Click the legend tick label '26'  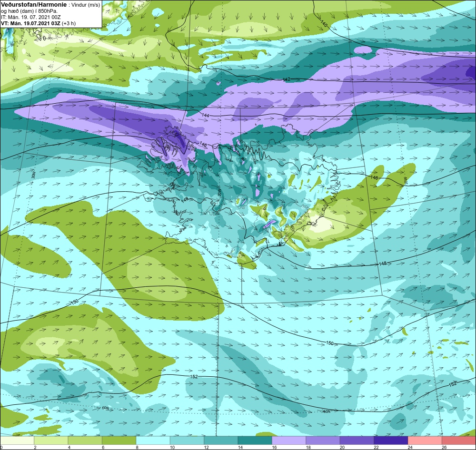click(x=444, y=447)
